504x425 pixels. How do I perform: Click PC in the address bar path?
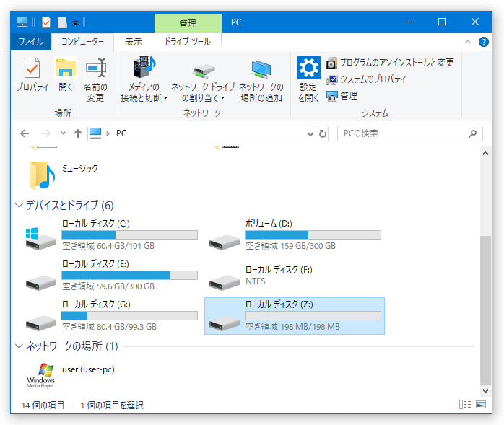click(x=121, y=133)
